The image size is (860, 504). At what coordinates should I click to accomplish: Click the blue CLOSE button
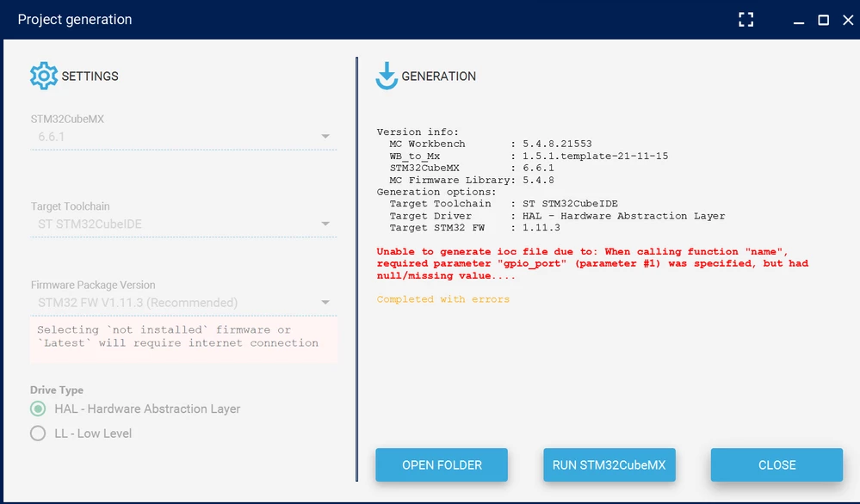point(776,465)
